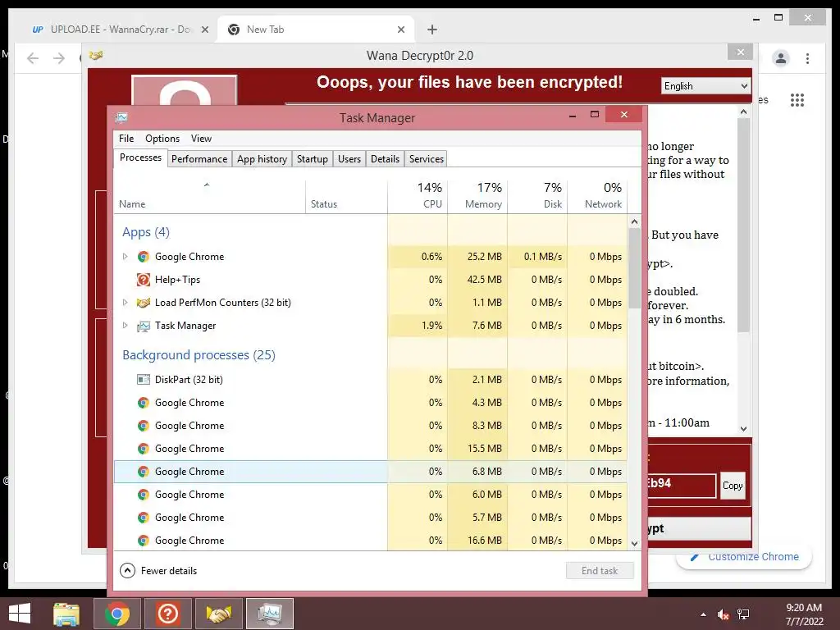Click the Status column header
The height and width of the screenshot is (630, 840).
coord(347,195)
